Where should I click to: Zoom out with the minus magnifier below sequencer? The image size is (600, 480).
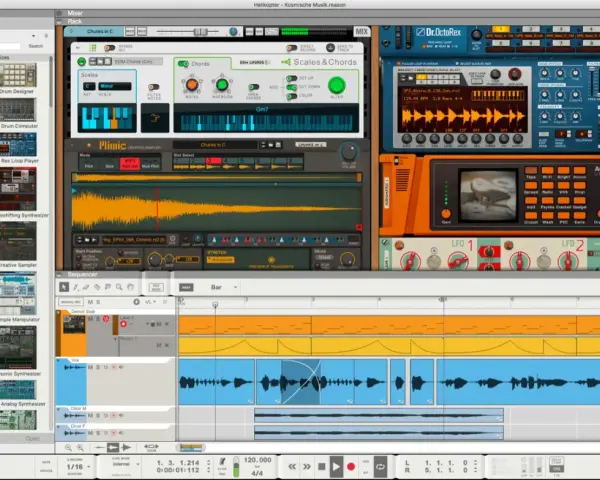point(68,447)
